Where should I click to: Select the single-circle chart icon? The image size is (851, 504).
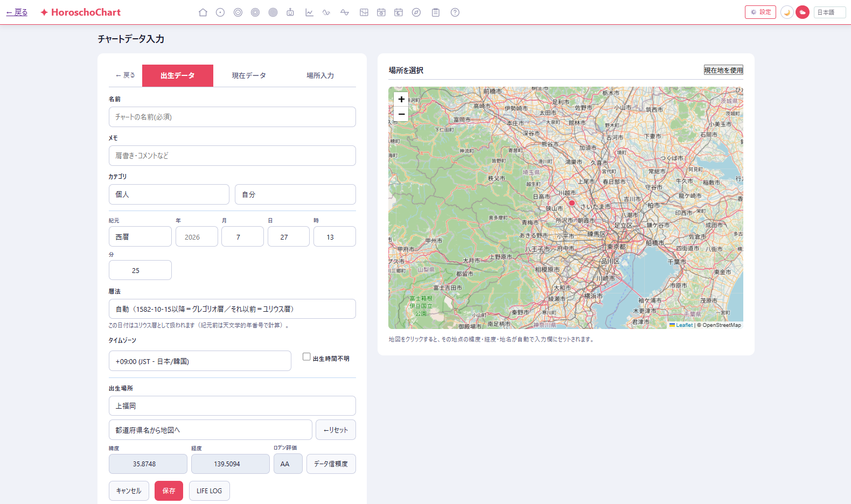(x=220, y=12)
